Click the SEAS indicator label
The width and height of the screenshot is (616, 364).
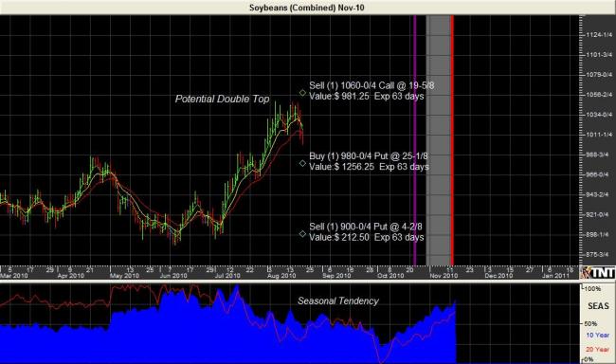pos(598,306)
